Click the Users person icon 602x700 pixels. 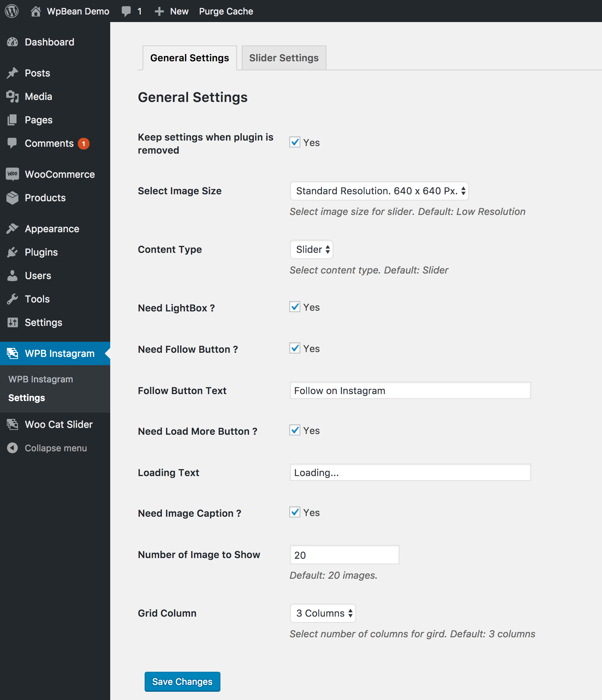point(12,276)
